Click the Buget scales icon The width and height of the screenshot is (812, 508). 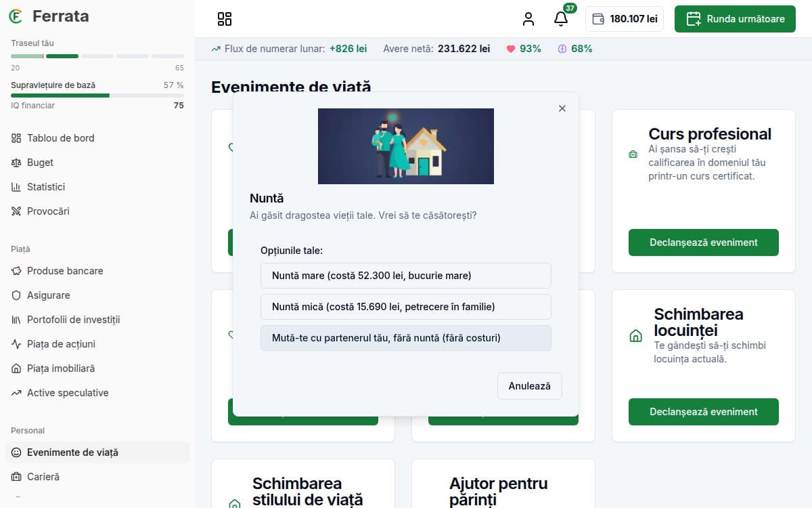(x=16, y=163)
